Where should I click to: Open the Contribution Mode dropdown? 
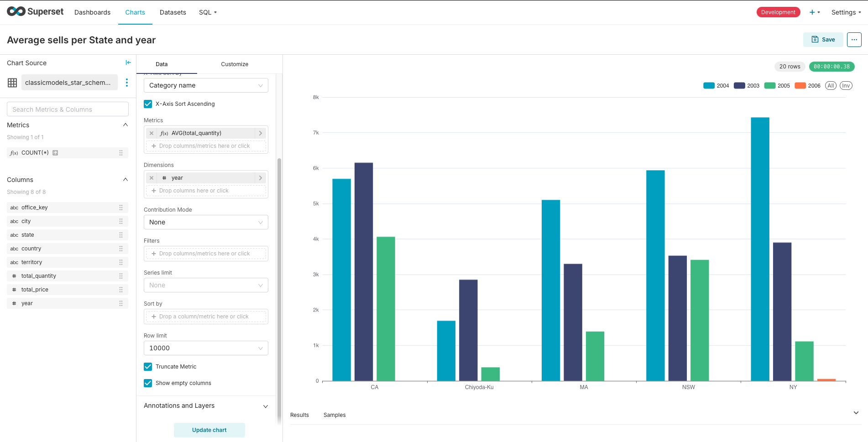click(x=206, y=222)
